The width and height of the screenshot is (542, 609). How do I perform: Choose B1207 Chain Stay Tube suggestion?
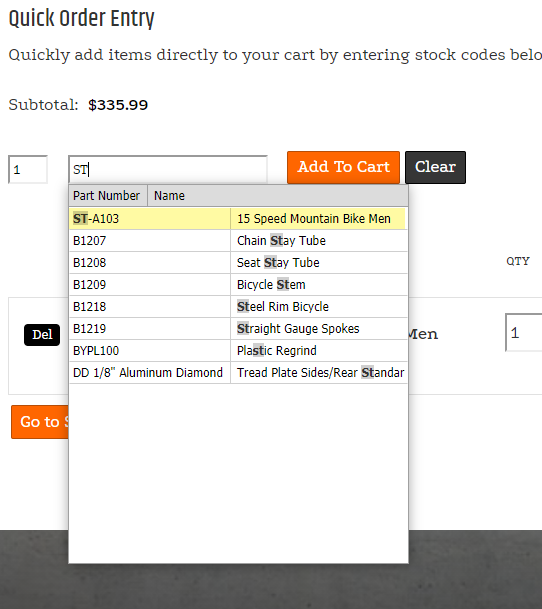[238, 241]
